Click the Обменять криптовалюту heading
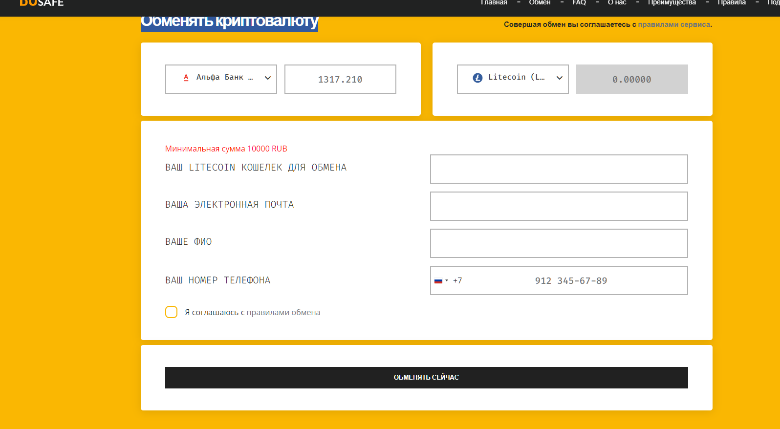The width and height of the screenshot is (780, 429). [229, 21]
